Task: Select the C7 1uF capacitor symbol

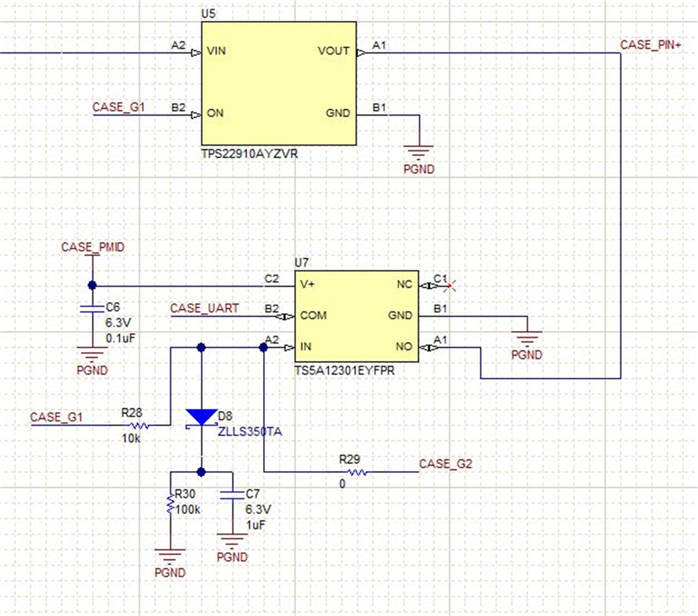Action: click(232, 495)
